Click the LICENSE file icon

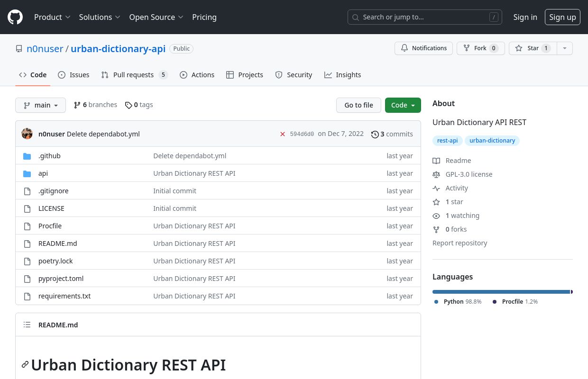(x=27, y=208)
